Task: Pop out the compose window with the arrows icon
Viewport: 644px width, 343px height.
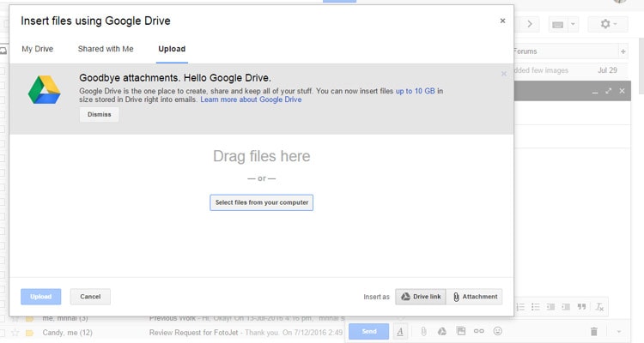Action: (608, 91)
